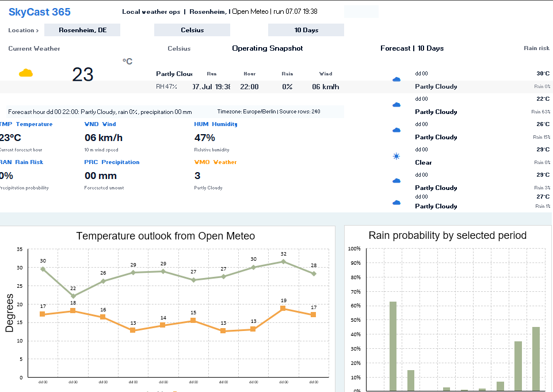The height and width of the screenshot is (392, 553).
Task: Click the tallest 63% rain probability bar
Action: pos(393,346)
